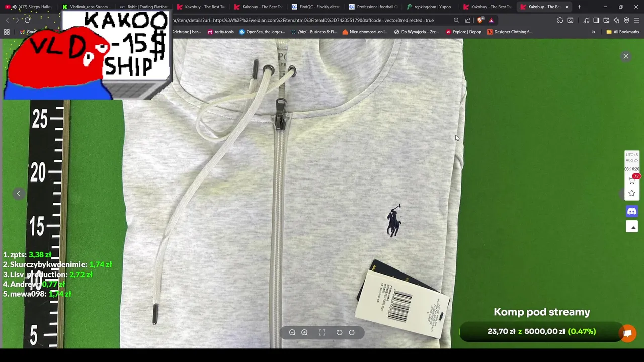Open the Discord link on the sidebar
This screenshot has height=362, width=644.
(x=632, y=211)
